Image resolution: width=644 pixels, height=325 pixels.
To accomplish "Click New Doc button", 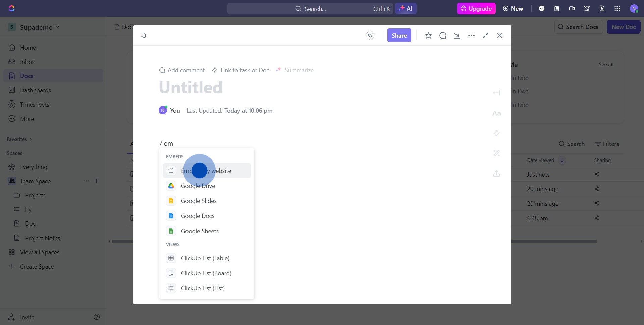I will pos(624,27).
